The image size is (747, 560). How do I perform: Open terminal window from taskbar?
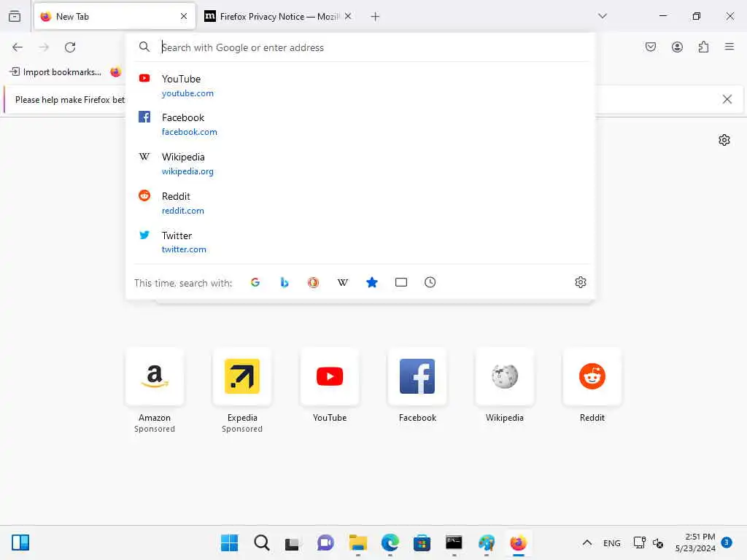[454, 542]
